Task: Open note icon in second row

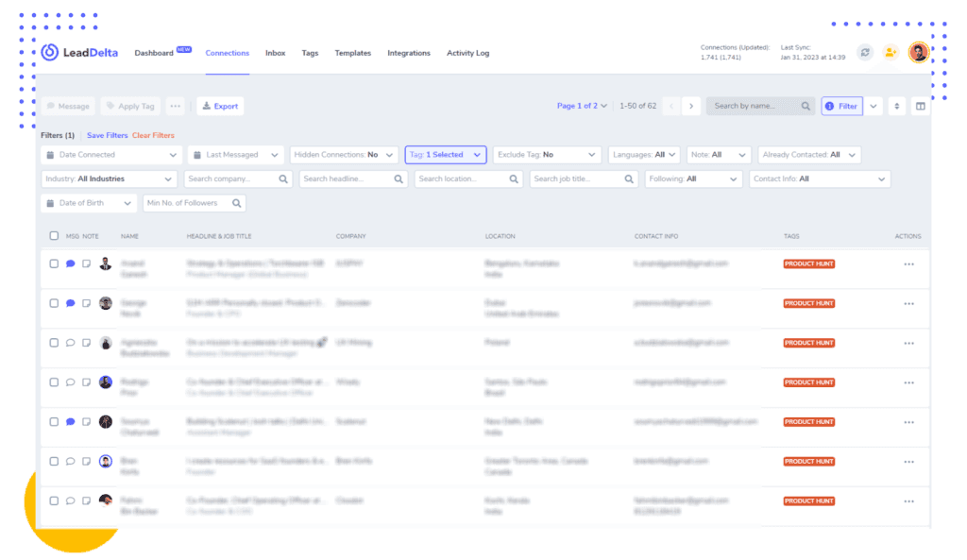Action: click(86, 303)
